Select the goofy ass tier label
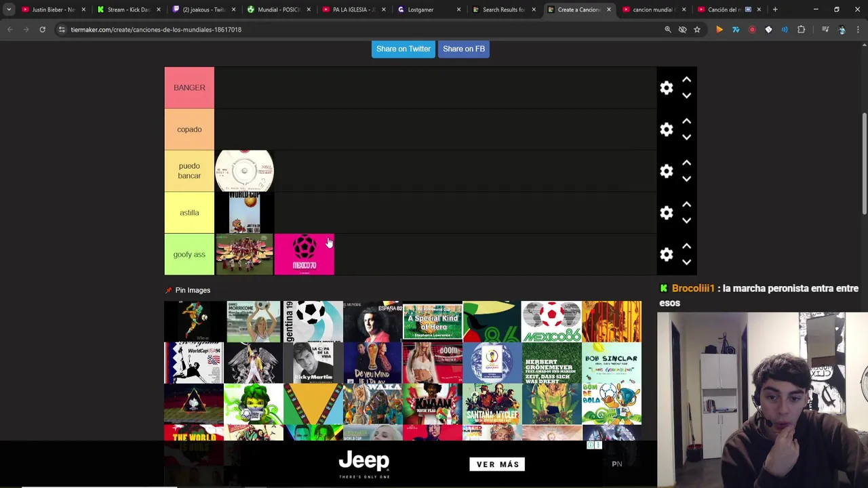Image resolution: width=868 pixels, height=488 pixels. [189, 254]
